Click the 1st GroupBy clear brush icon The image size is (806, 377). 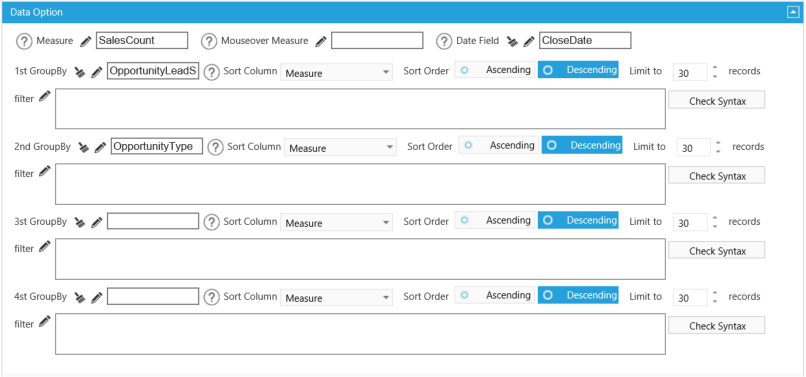(80, 73)
